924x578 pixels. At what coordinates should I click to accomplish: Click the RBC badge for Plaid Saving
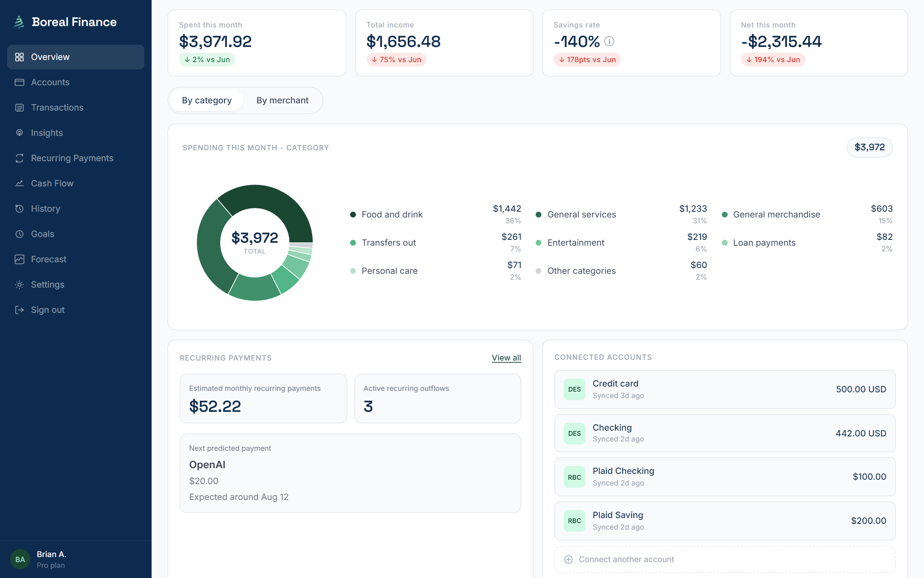coord(574,521)
